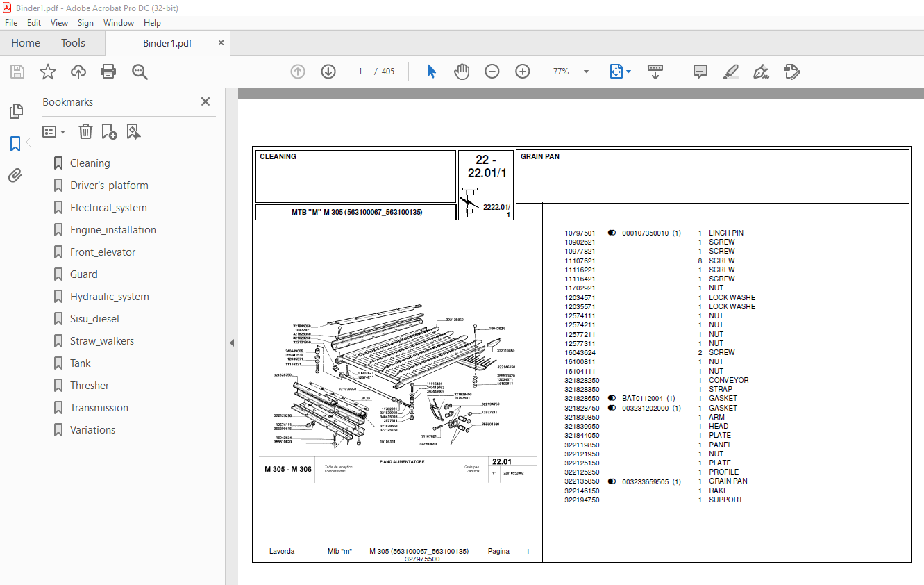
Task: Click the 22 - 22.01/1 section number
Action: (x=486, y=167)
